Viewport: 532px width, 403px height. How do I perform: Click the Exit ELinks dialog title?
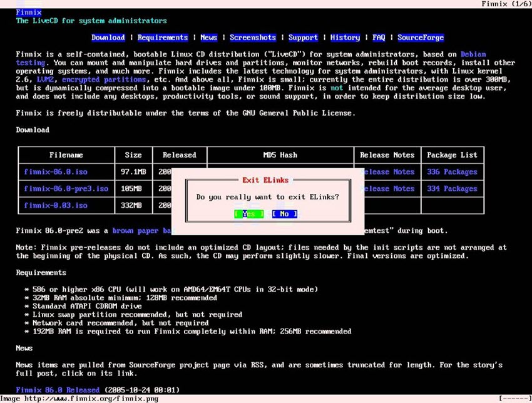click(265, 180)
